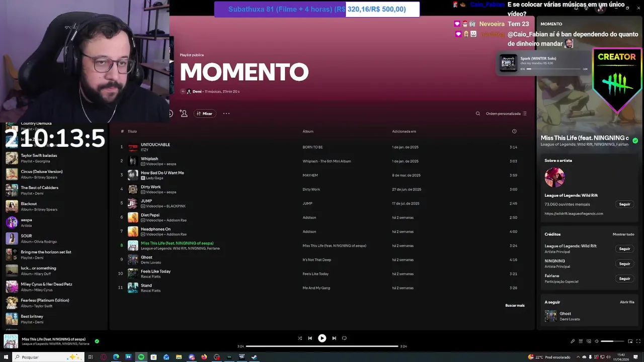
Task: Sort by Adicionada em column header
Action: pyautogui.click(x=404, y=131)
